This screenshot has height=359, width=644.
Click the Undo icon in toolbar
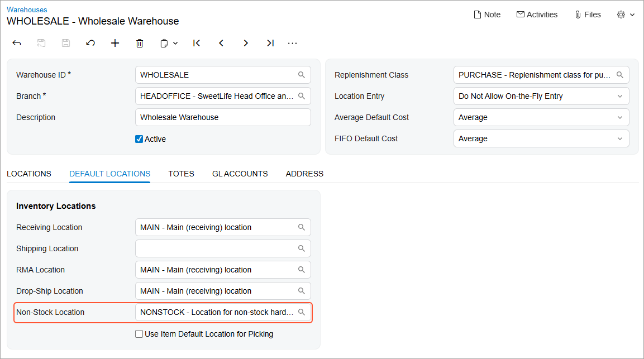[90, 43]
